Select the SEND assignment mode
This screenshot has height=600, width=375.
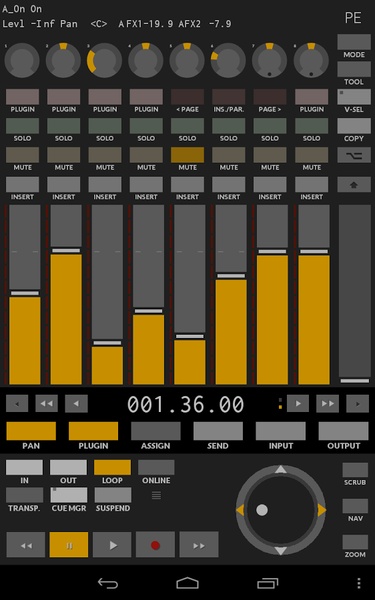(218, 431)
